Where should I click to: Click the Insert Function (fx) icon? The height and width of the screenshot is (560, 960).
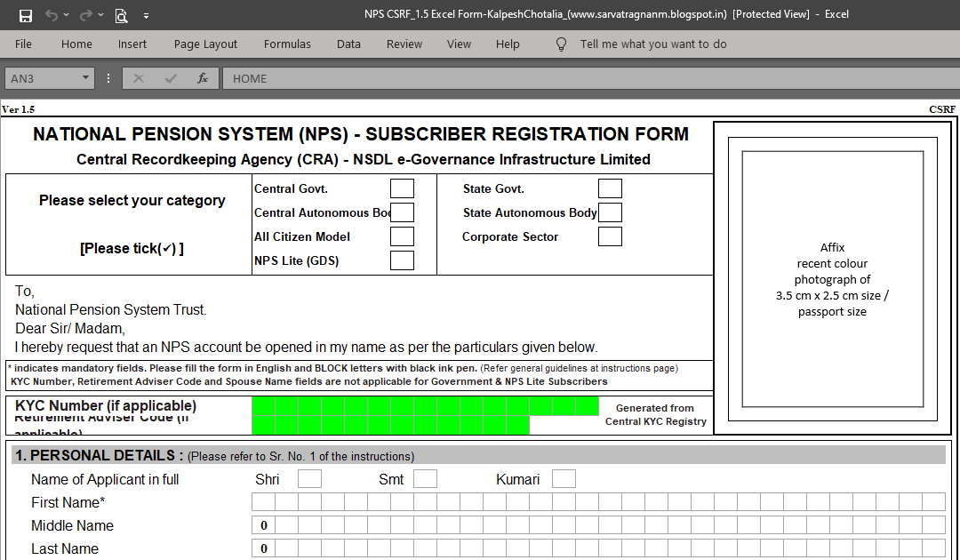pos(202,78)
